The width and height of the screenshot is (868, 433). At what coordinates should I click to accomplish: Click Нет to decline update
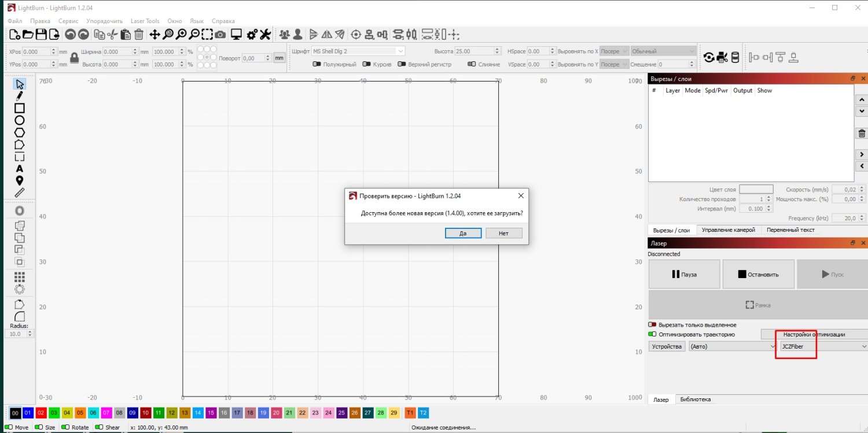pyautogui.click(x=503, y=233)
